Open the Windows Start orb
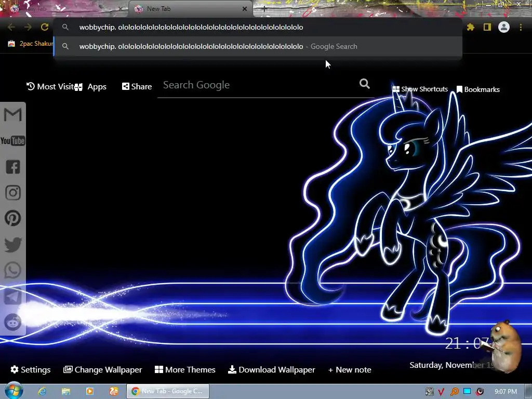 pos(14,391)
